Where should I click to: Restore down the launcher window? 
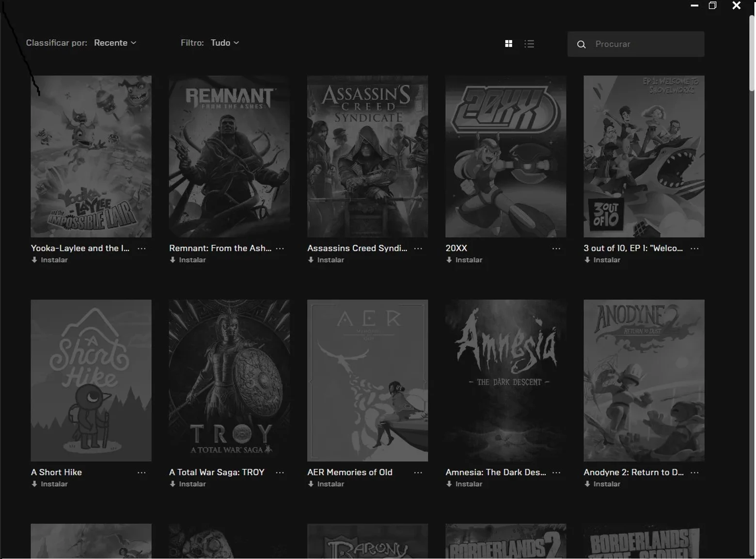pyautogui.click(x=712, y=5)
